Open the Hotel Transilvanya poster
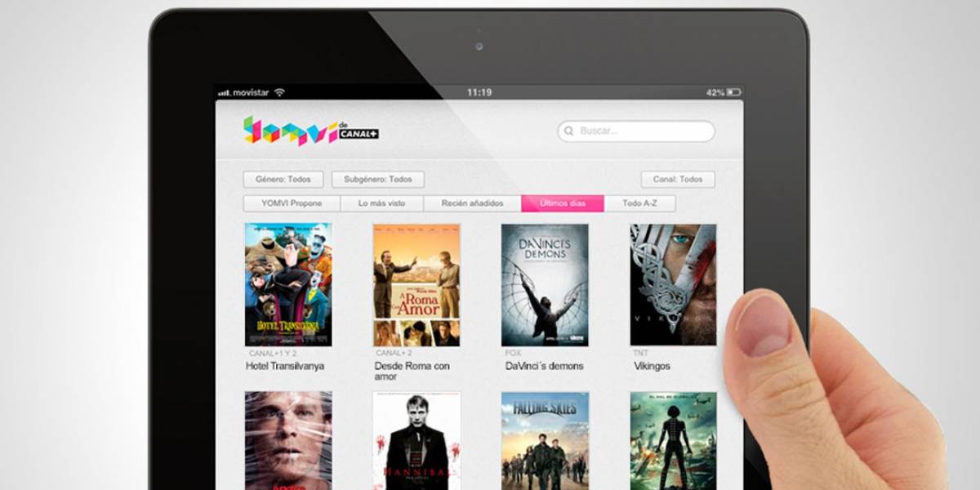The width and height of the screenshot is (980, 490). click(x=288, y=284)
